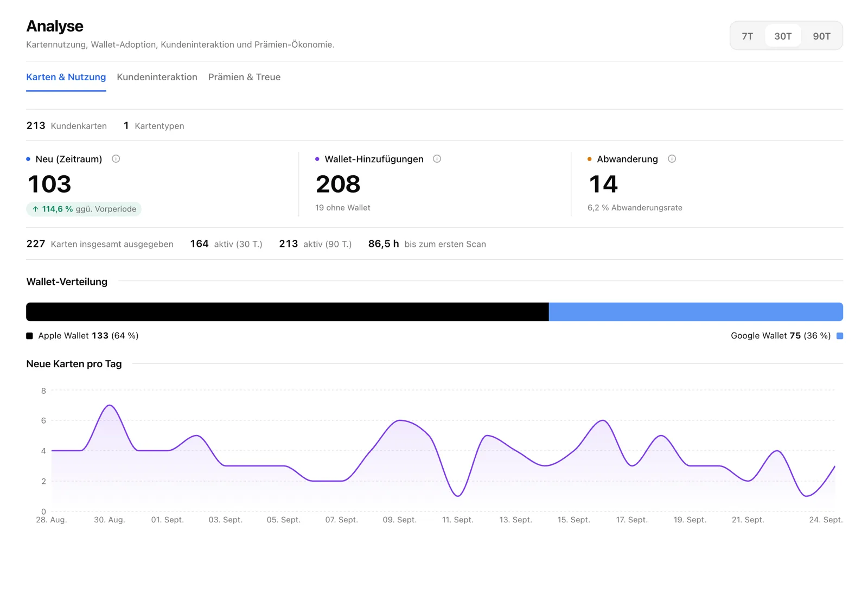Image resolution: width=868 pixels, height=601 pixels.
Task: Click the 1 Kartentypen count
Action: click(x=154, y=126)
